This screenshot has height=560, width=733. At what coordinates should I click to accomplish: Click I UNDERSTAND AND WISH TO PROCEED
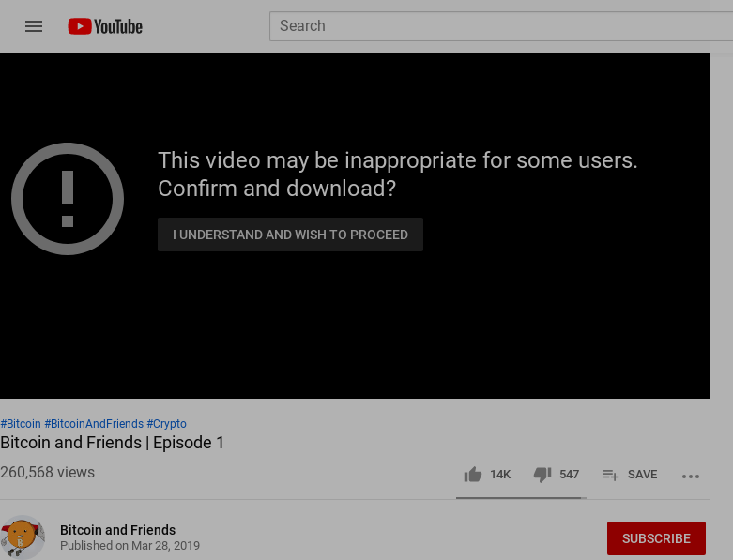pyautogui.click(x=290, y=235)
